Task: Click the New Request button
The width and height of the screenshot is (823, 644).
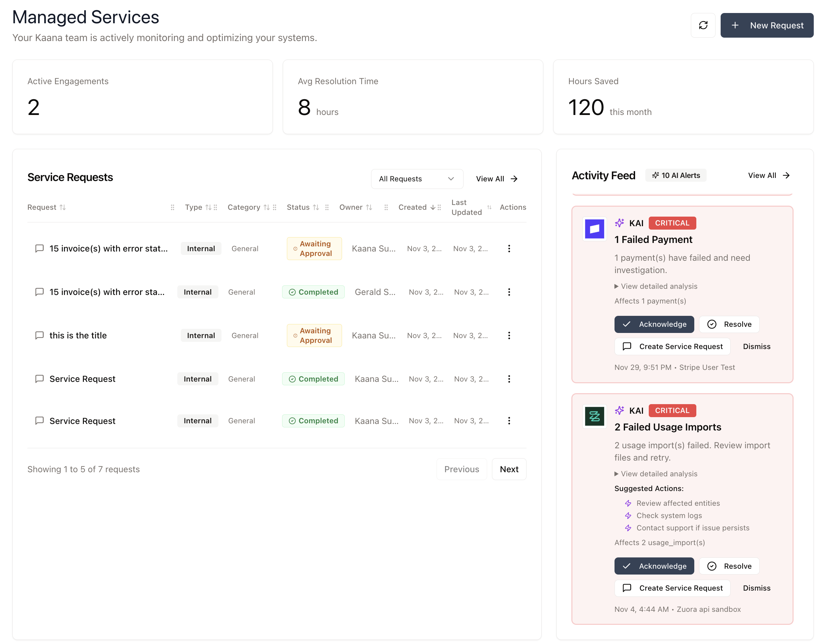Action: coord(767,25)
